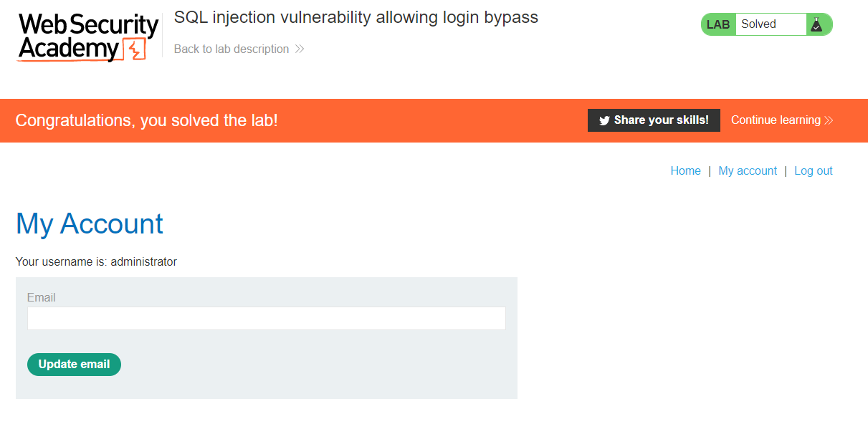Click chevrons beside Back to lab description

(x=300, y=49)
